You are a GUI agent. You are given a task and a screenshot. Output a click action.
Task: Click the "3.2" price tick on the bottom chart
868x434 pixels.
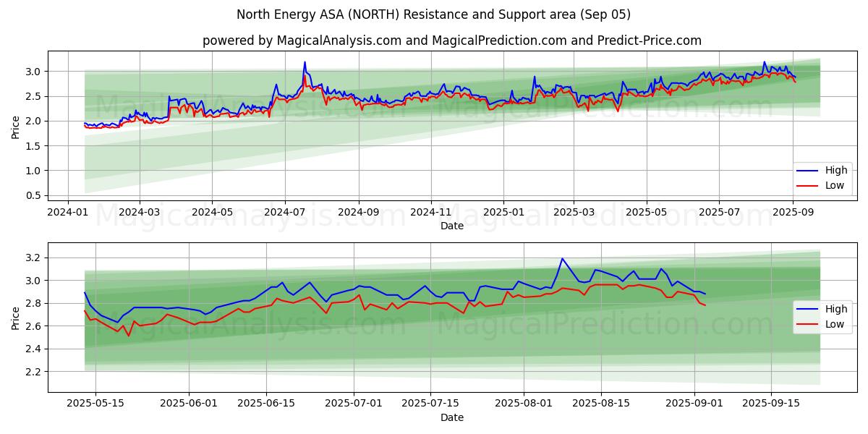click(35, 258)
